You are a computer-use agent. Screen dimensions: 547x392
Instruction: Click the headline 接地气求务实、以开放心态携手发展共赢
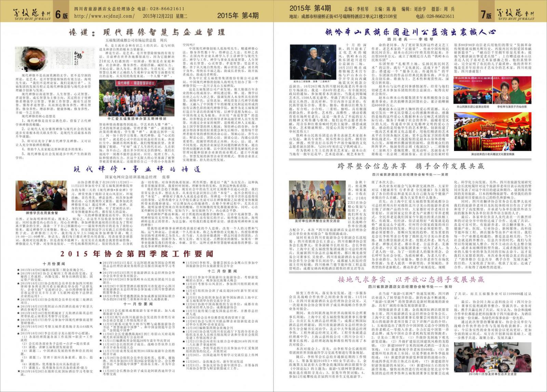click(x=411, y=279)
